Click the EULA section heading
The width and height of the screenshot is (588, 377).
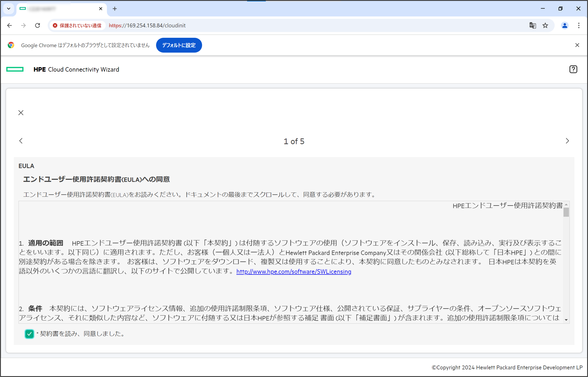click(26, 166)
